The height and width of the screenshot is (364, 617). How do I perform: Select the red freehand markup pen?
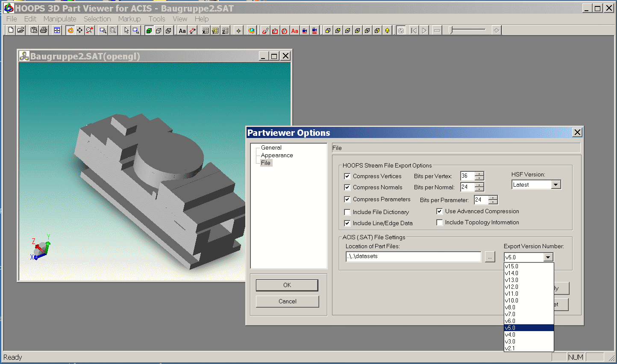tap(265, 30)
